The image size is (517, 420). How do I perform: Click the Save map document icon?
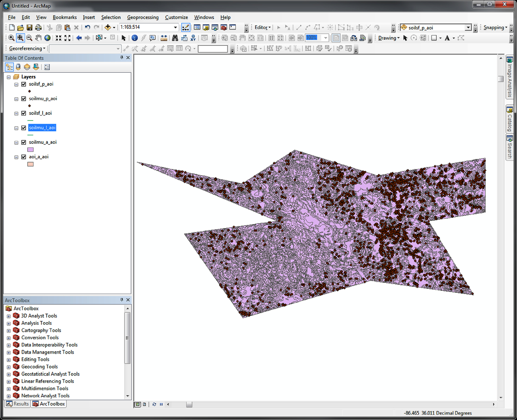tap(29, 27)
